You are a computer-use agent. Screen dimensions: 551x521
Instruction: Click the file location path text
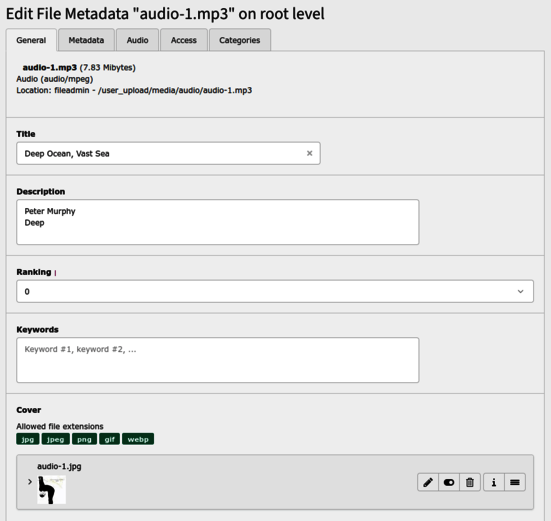(x=134, y=90)
